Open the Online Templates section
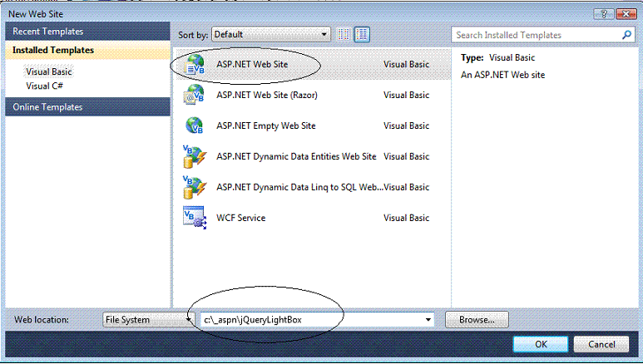 (87, 107)
